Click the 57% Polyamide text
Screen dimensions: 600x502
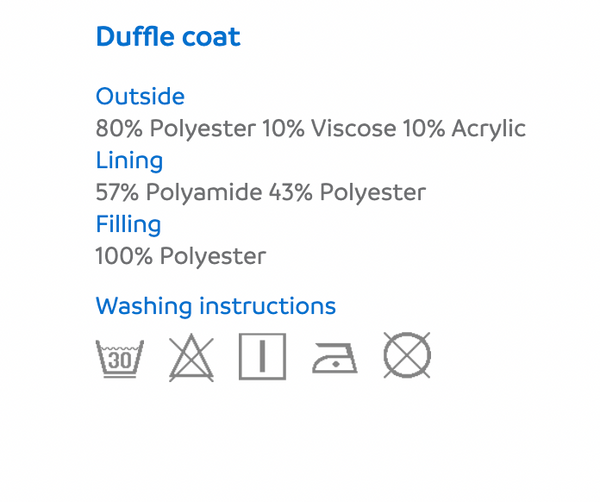pos(179,192)
